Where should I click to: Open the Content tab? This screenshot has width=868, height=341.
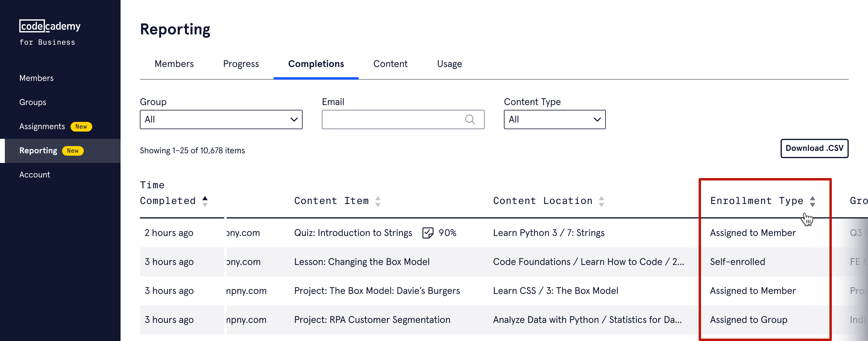pyautogui.click(x=390, y=64)
